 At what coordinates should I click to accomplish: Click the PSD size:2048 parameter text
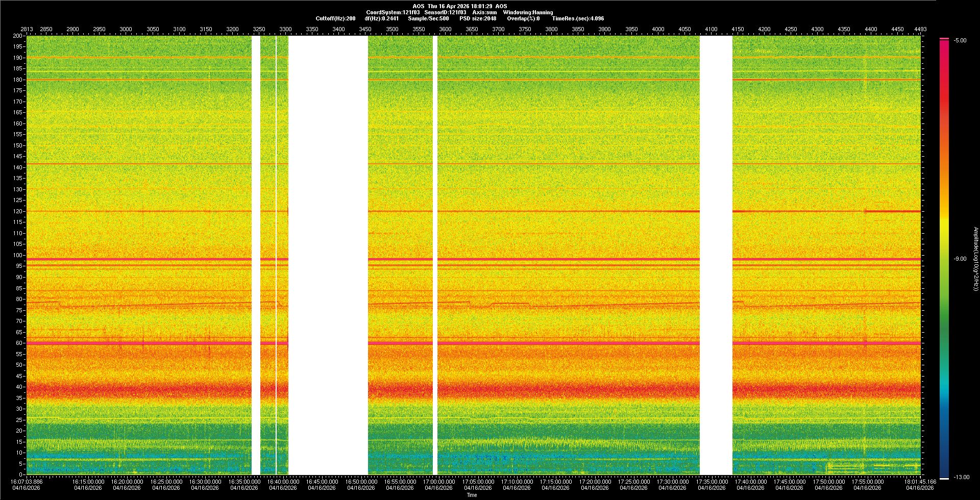coord(478,18)
